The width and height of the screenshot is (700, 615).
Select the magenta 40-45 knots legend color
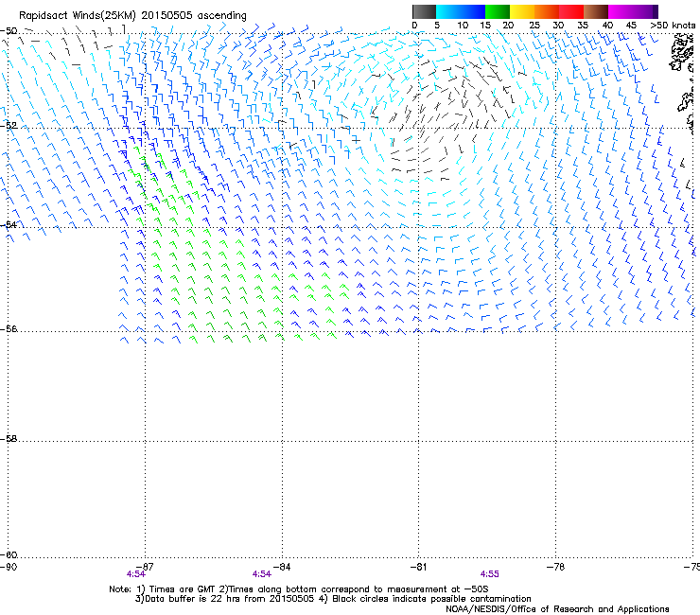(621, 11)
